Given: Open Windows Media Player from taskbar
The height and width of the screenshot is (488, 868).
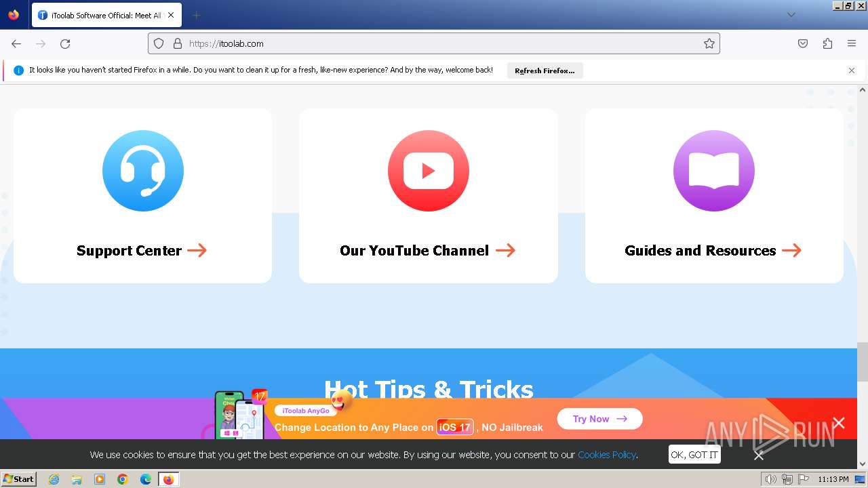Looking at the screenshot, I should (x=100, y=479).
